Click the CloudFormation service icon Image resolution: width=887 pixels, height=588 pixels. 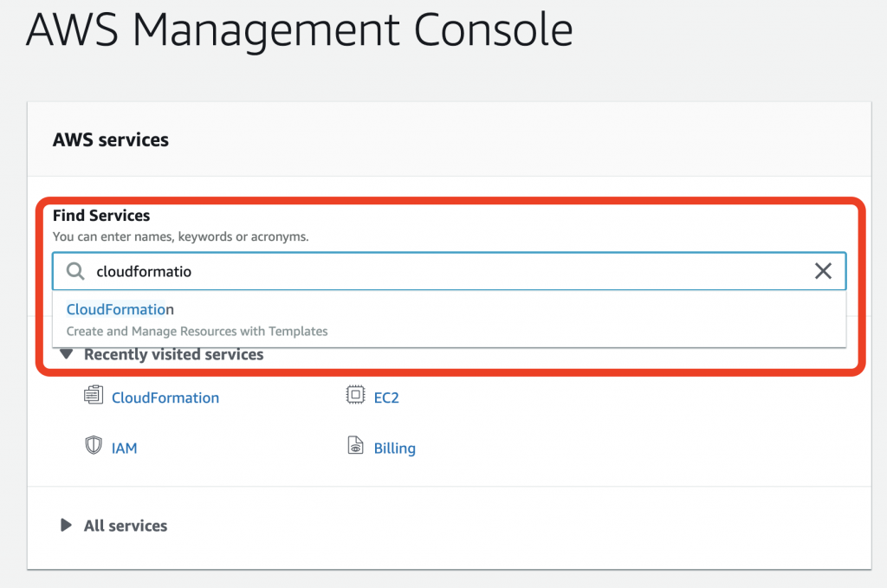tap(93, 397)
